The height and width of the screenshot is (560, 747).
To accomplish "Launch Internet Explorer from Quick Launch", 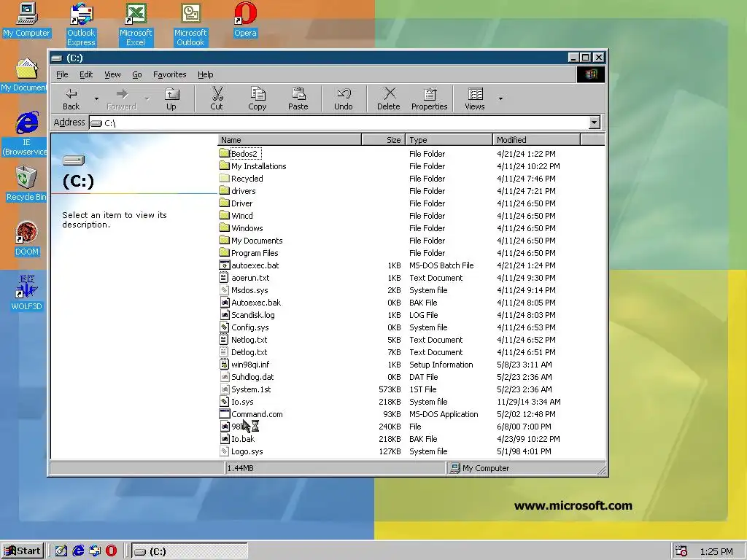I will pos(78,551).
